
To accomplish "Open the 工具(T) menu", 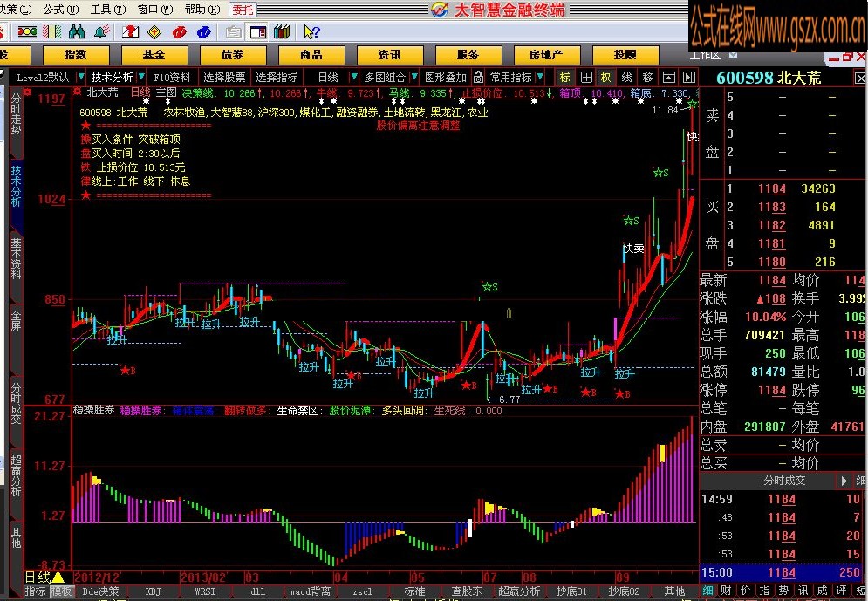I will tap(108, 9).
